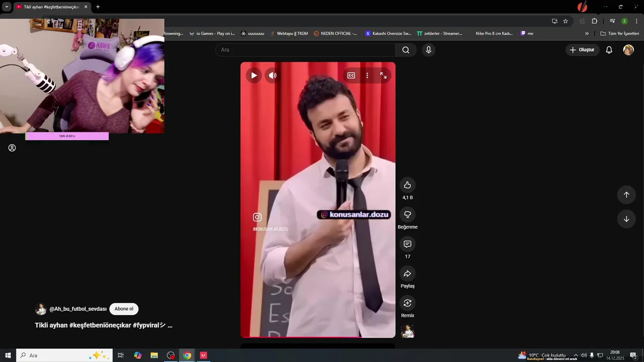644x362 pixels.
Task: Click the magnifier search button
Action: [x=406, y=50]
